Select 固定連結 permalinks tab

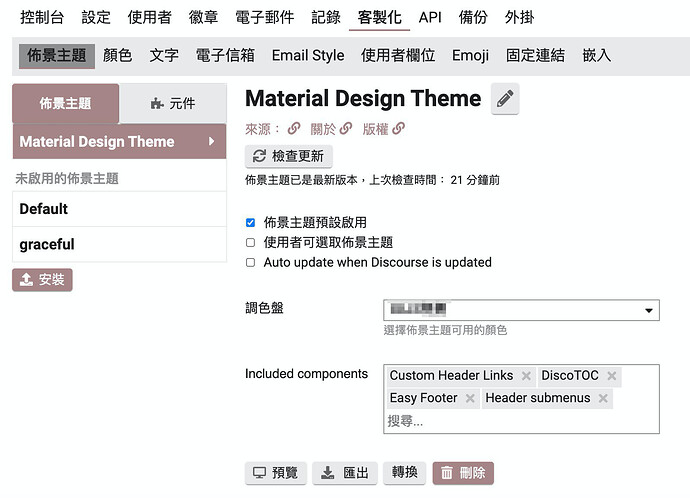(535, 56)
